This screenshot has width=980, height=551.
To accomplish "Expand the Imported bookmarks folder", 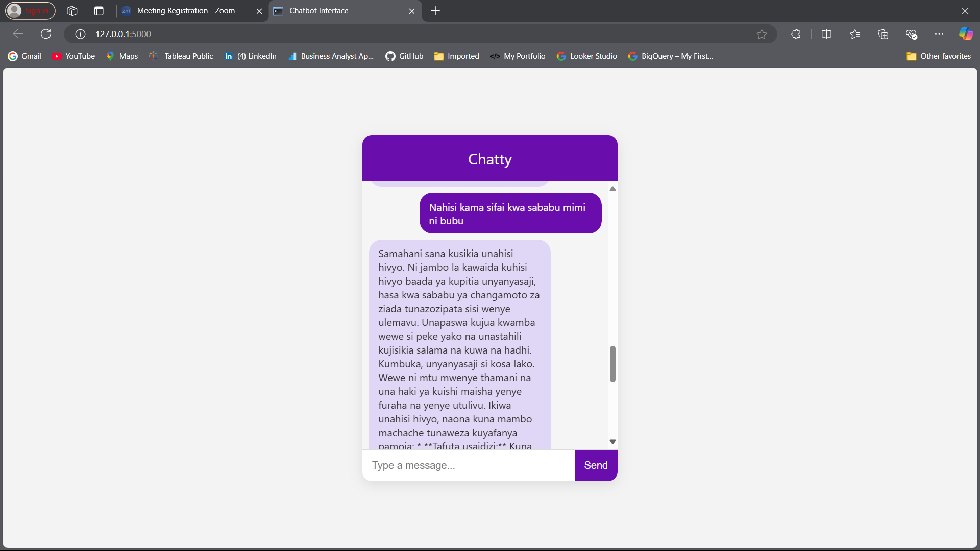I will pyautogui.click(x=456, y=56).
